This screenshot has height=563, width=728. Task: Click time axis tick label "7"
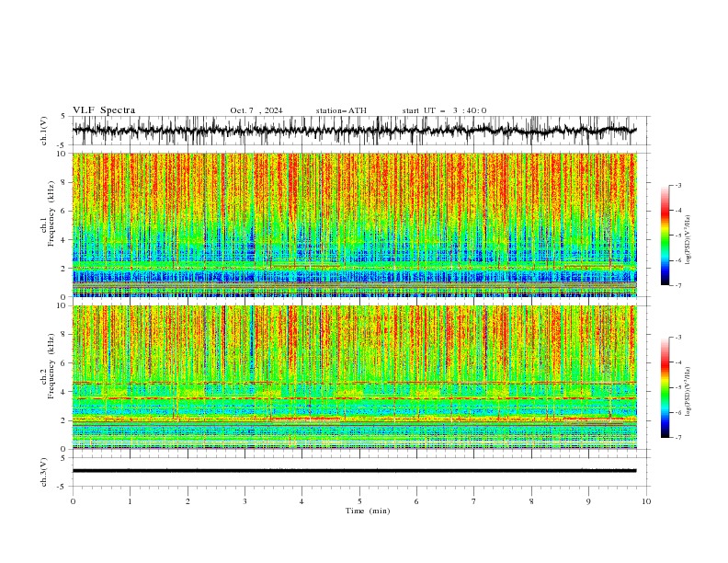click(x=474, y=501)
